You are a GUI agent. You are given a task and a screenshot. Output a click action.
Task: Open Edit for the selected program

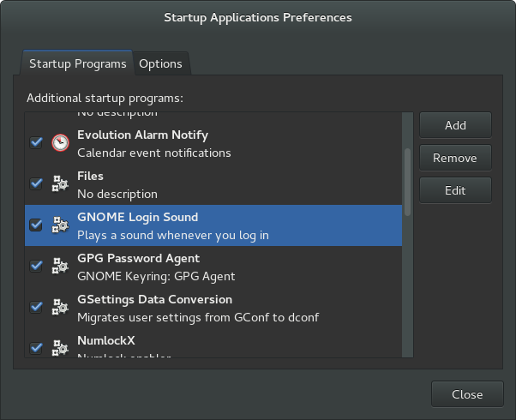coord(455,190)
